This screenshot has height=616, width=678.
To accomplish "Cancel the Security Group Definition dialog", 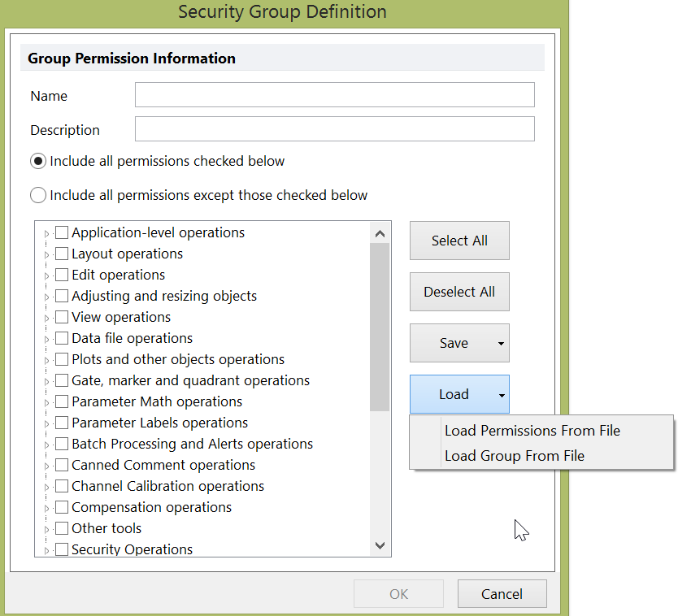I will 502,594.
